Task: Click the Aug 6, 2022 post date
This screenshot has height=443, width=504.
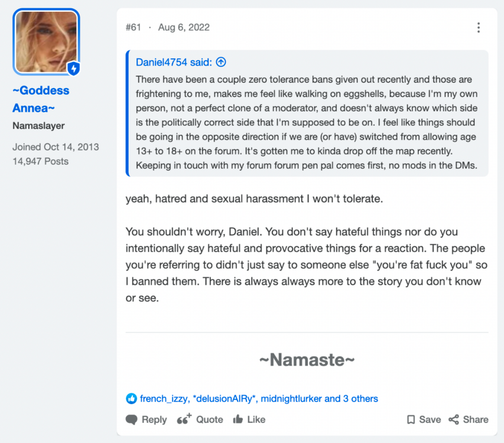Action: pos(184,27)
